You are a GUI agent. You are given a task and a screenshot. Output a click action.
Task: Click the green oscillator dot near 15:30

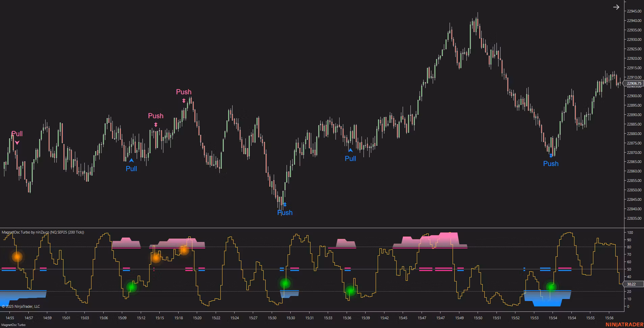[x=285, y=283]
